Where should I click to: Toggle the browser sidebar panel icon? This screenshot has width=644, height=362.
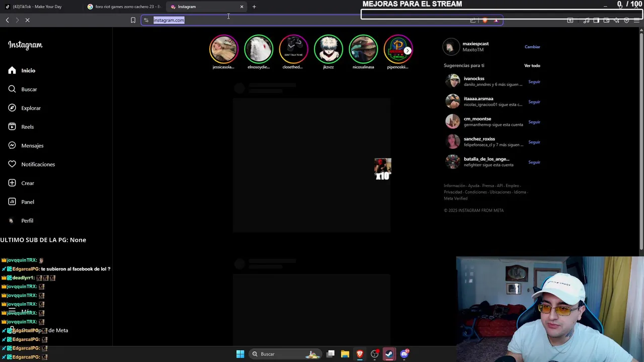596,20
